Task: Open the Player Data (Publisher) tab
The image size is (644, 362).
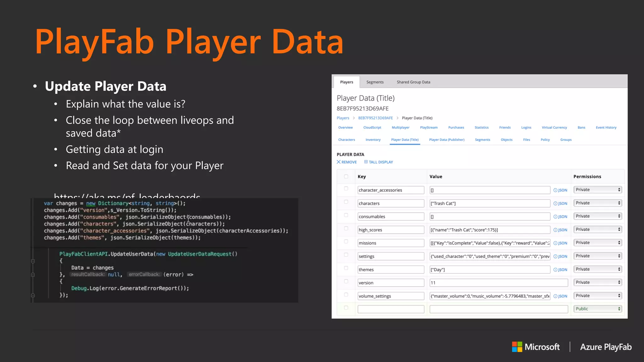Action: (447, 140)
